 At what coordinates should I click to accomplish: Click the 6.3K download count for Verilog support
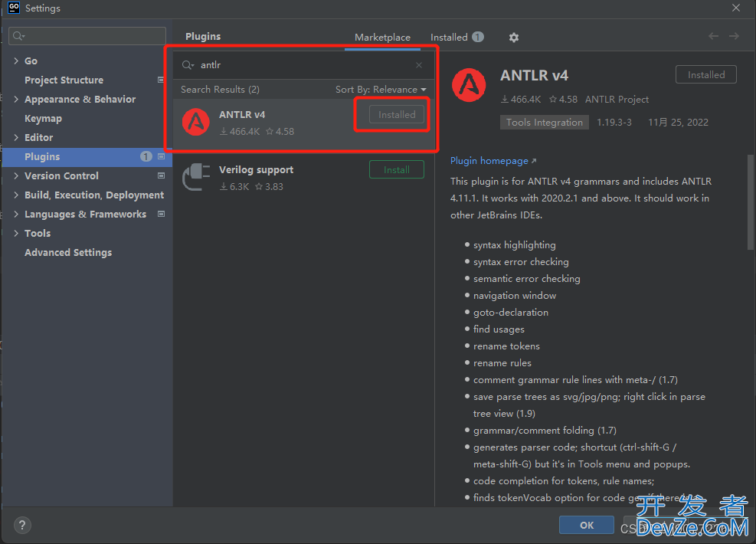pos(235,187)
